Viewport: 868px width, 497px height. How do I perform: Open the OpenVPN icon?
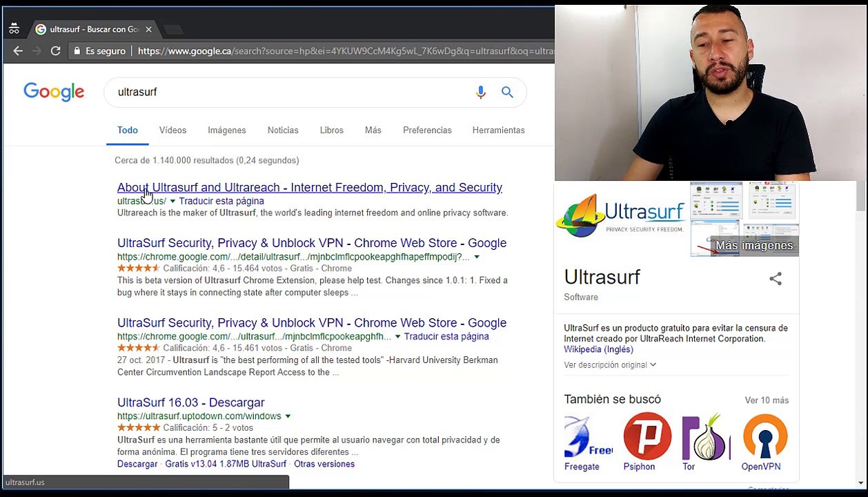pos(765,436)
